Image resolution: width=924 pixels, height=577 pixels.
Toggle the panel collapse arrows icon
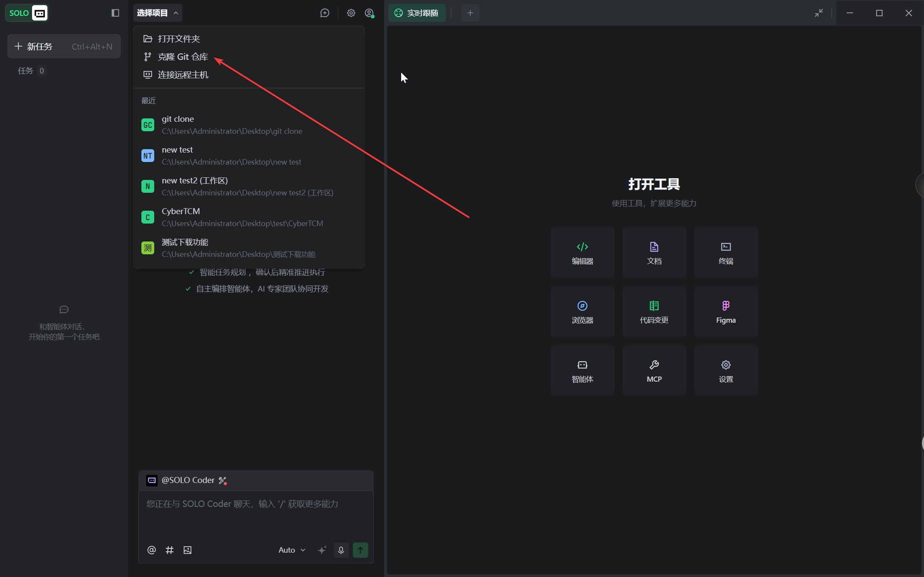click(818, 13)
